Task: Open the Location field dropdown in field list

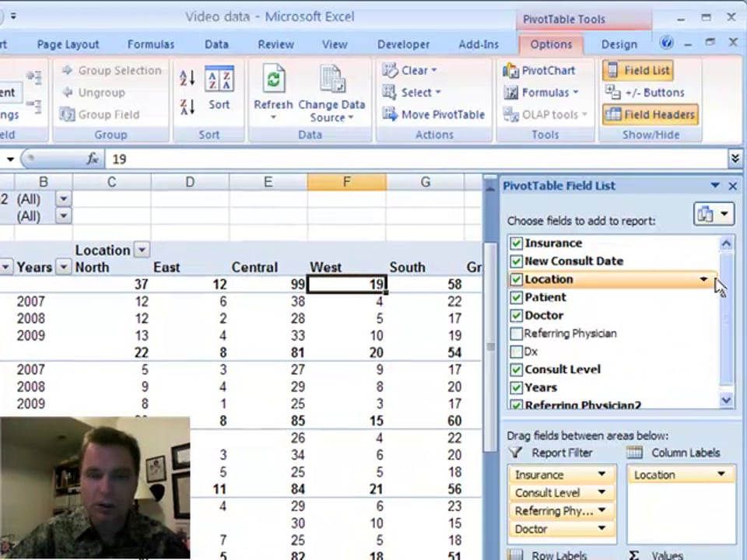Action: 703,279
